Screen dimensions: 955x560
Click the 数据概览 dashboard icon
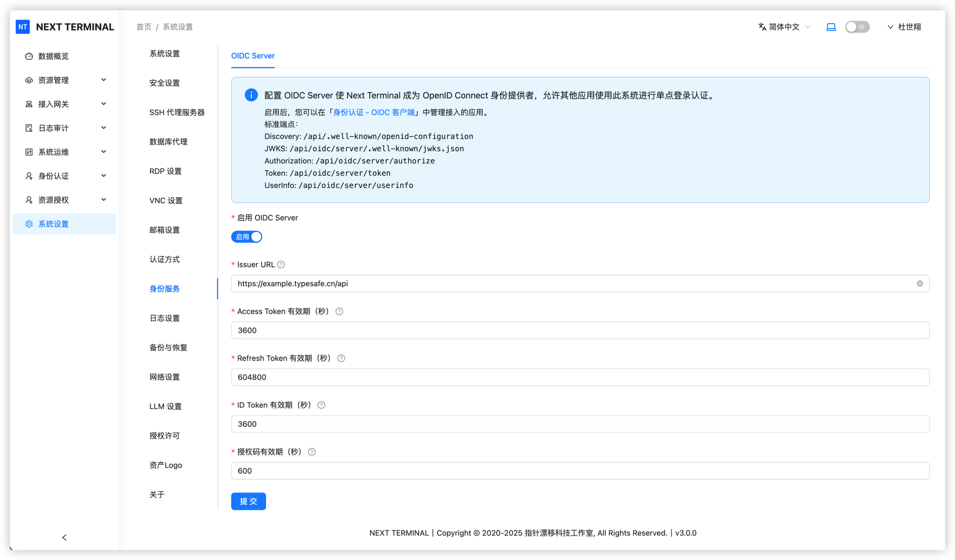point(29,56)
